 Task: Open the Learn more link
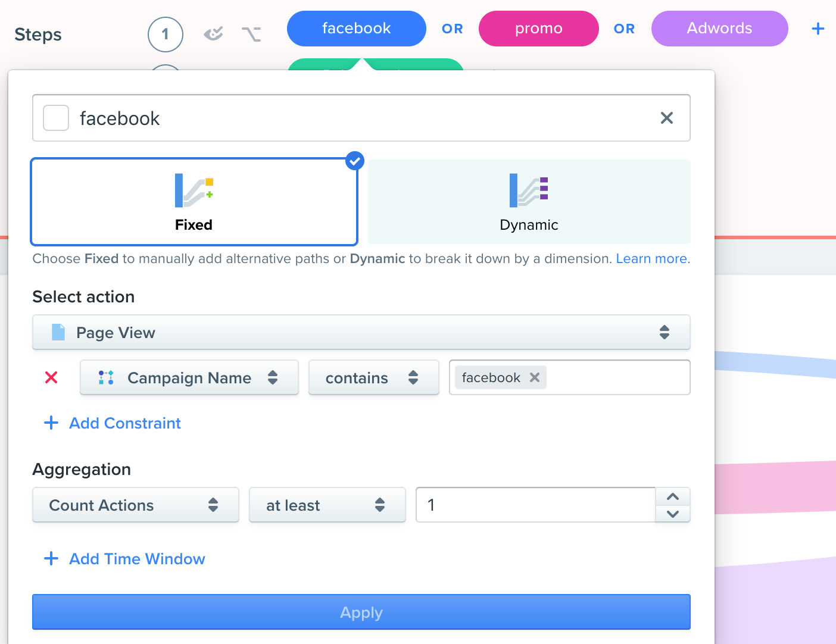(651, 259)
